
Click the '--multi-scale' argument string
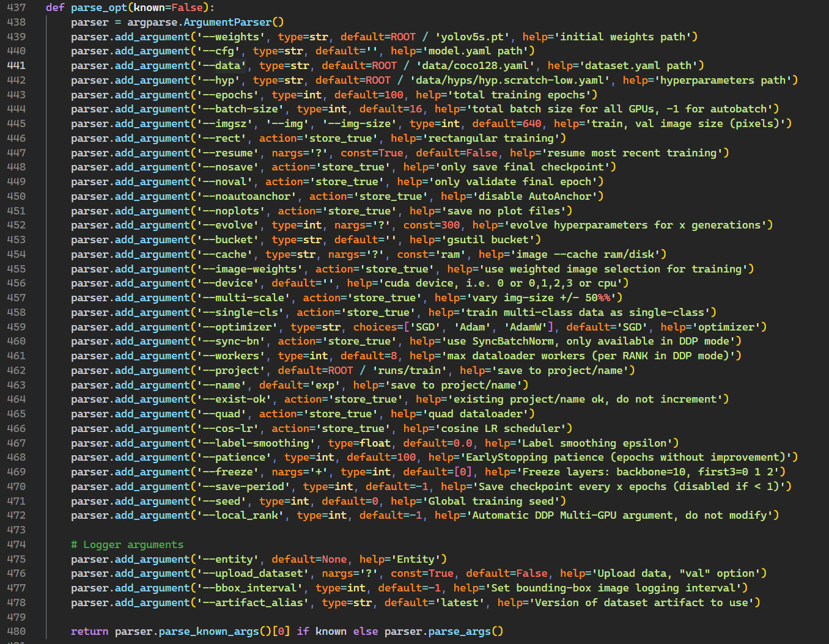[x=243, y=298]
